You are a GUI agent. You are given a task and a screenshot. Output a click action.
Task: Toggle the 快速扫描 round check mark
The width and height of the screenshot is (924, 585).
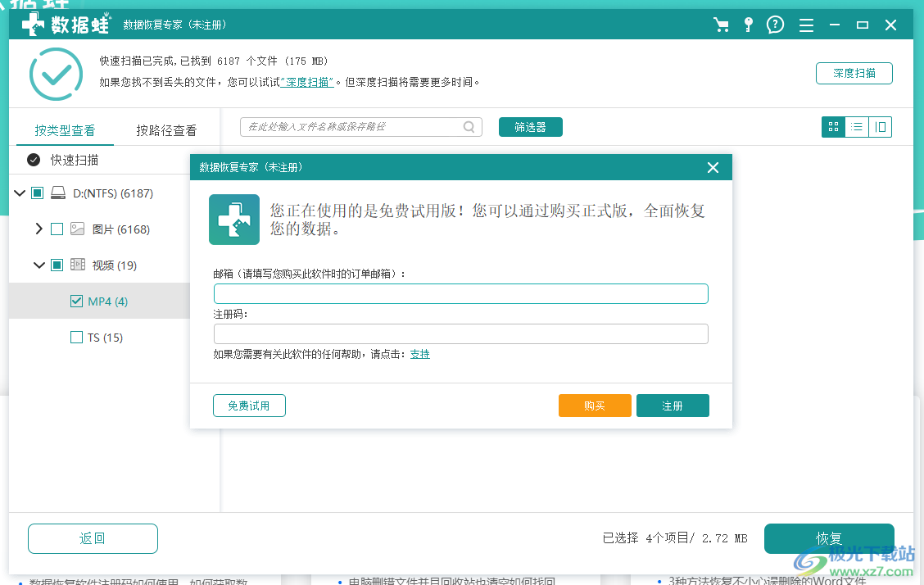point(34,160)
